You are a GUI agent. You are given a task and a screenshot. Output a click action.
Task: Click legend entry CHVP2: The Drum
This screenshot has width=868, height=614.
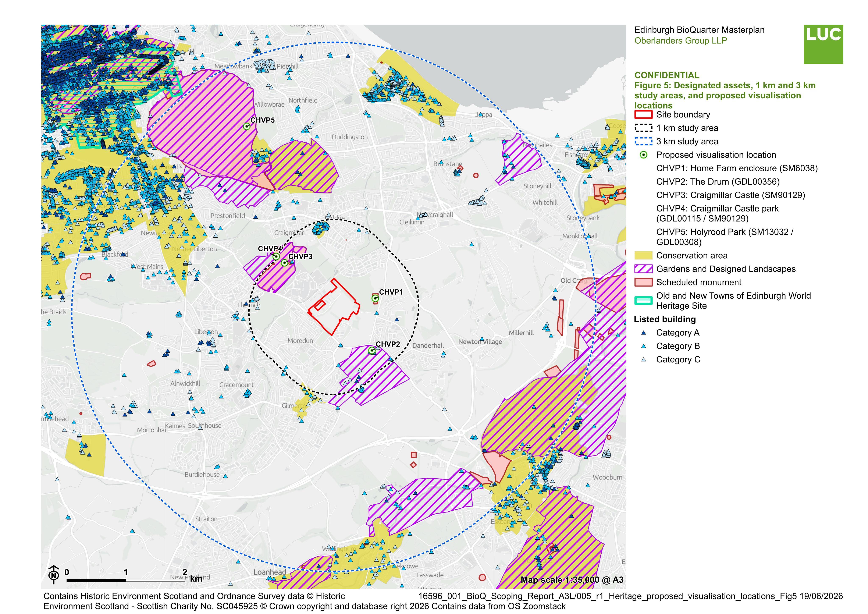(x=718, y=182)
